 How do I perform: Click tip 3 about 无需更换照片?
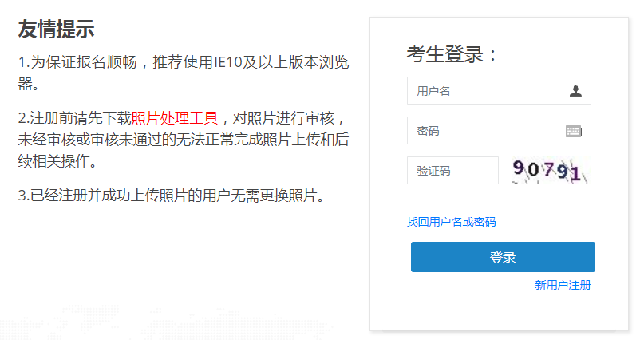[172, 196]
